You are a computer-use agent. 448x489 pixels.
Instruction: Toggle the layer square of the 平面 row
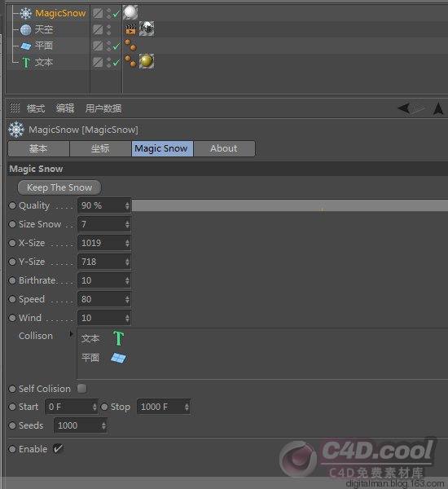pyautogui.click(x=98, y=46)
